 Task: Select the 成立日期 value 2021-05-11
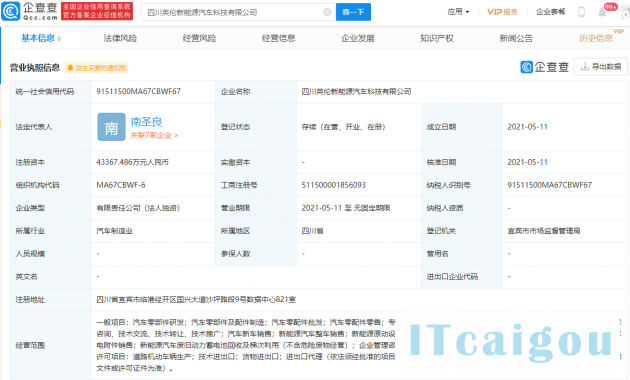[x=527, y=127]
